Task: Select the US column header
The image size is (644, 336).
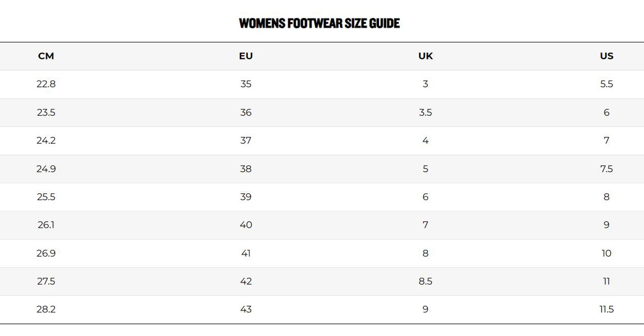Action: (x=607, y=56)
